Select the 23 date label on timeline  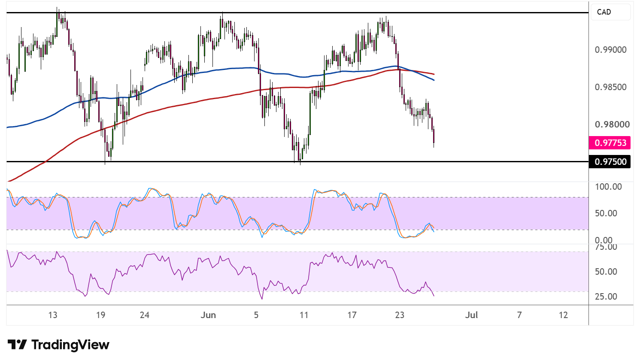[400, 315]
